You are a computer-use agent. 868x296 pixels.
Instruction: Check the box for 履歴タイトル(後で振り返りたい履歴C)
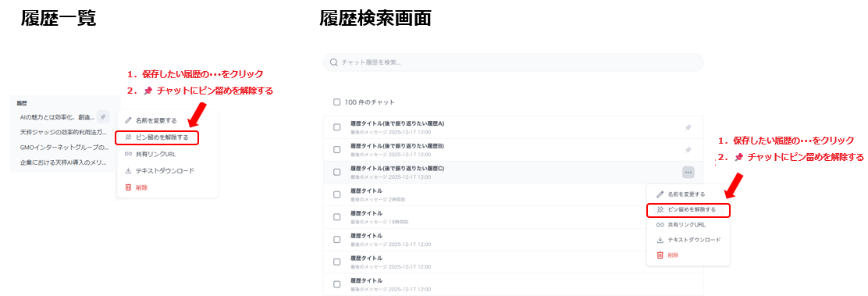point(336,173)
